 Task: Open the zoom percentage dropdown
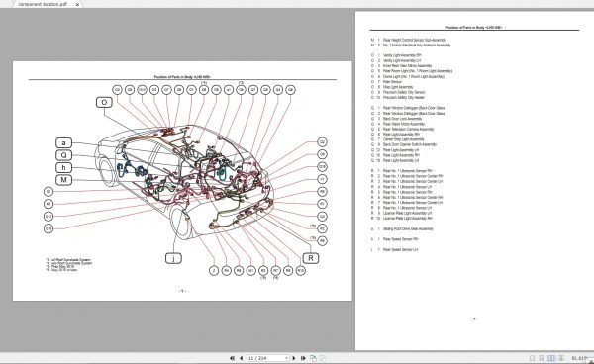tap(591, 358)
